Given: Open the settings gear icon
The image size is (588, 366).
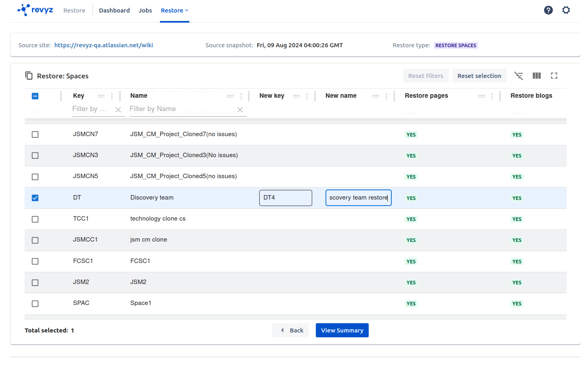Looking at the screenshot, I should pyautogui.click(x=566, y=10).
